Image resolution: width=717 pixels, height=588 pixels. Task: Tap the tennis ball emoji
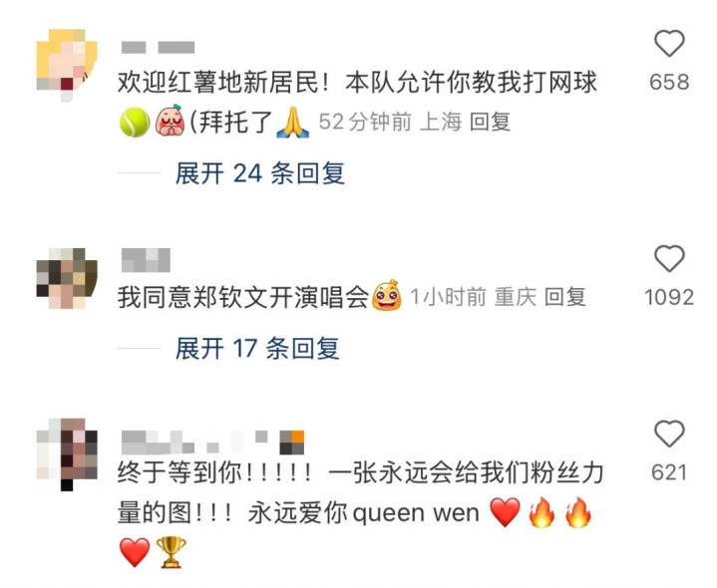135,123
